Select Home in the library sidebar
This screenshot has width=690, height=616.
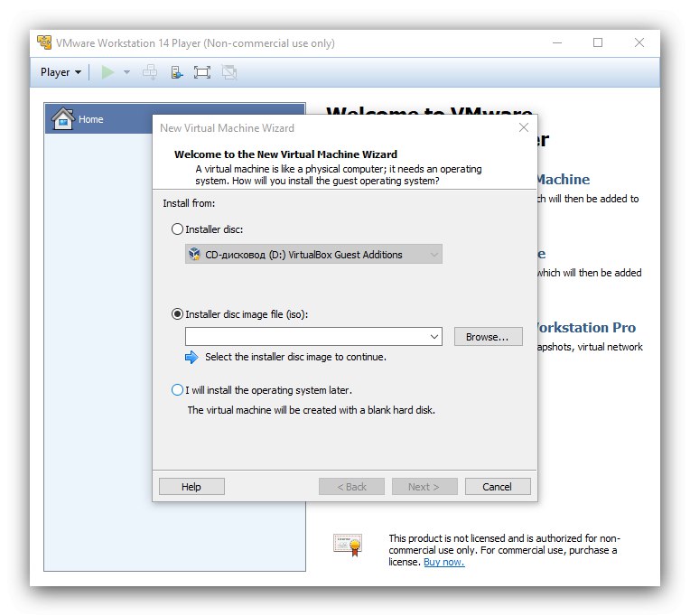[175, 119]
